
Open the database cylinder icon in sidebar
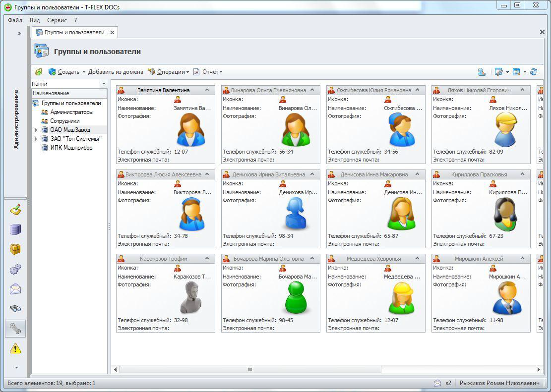[x=15, y=229]
